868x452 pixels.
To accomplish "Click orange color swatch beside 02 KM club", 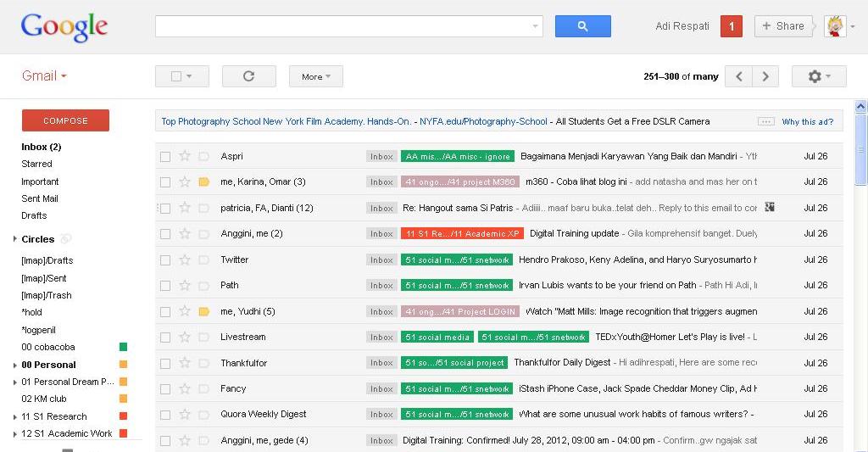I will coord(124,399).
